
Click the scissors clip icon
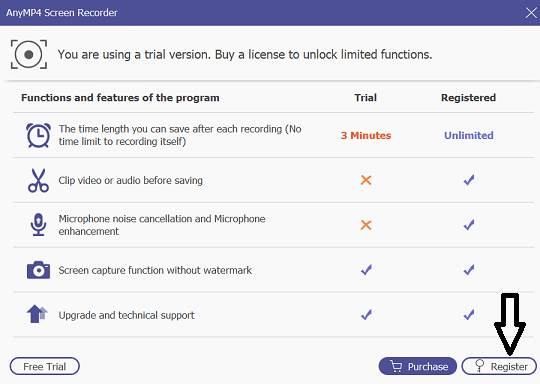pos(38,180)
